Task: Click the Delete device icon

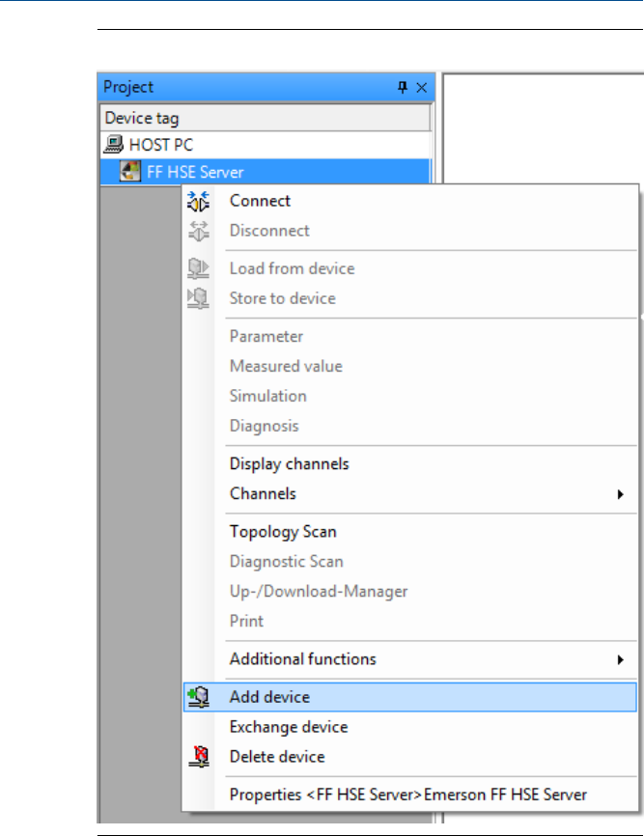Action: click(x=198, y=757)
